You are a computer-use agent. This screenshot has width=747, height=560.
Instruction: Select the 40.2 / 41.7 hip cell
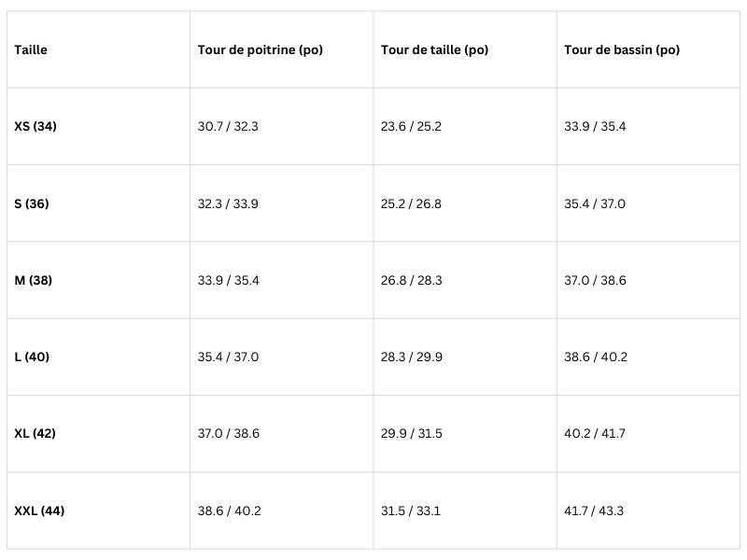click(594, 433)
